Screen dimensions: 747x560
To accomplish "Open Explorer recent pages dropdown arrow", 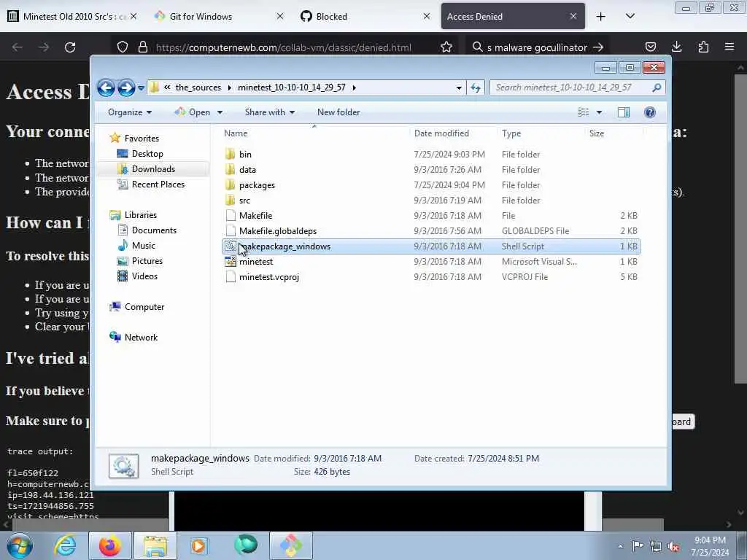I will click(x=141, y=88).
